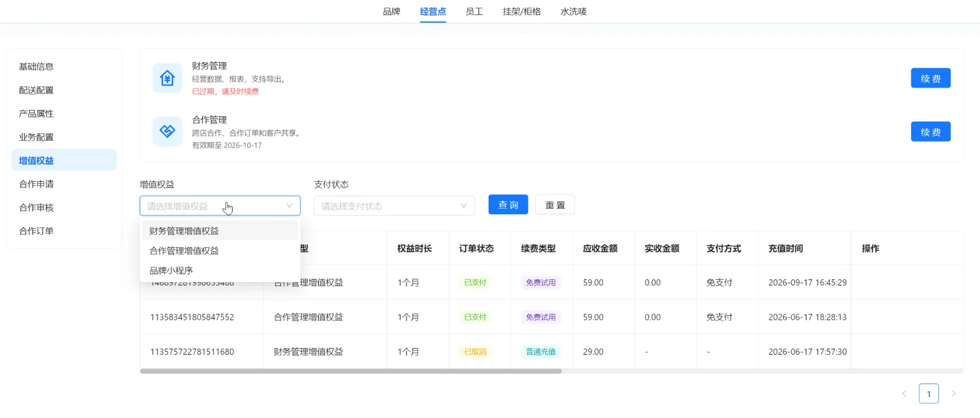Click the 重置 reset button

(555, 204)
